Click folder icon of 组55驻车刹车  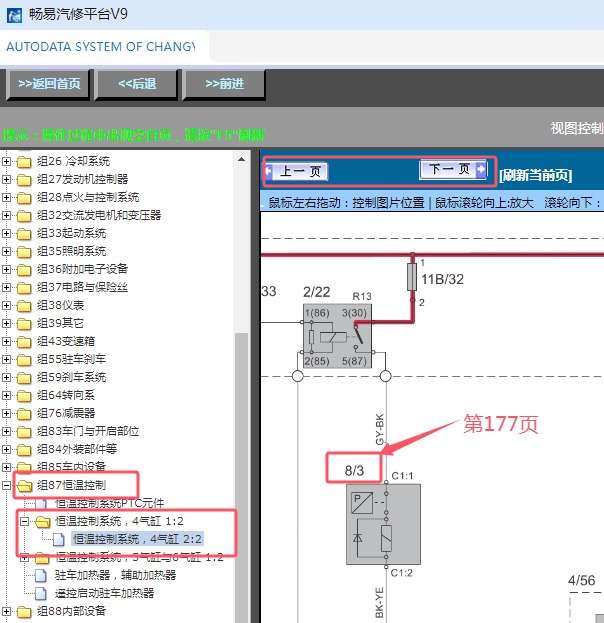[x=24, y=360]
